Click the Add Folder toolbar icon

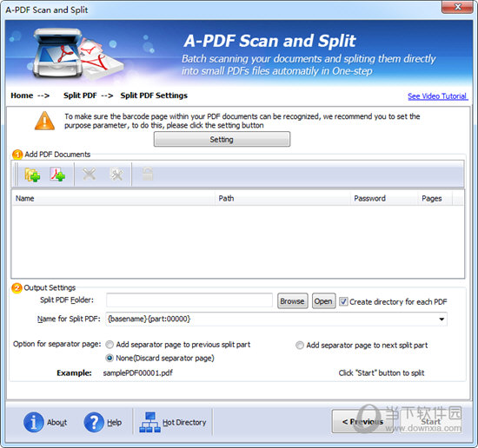(x=32, y=175)
